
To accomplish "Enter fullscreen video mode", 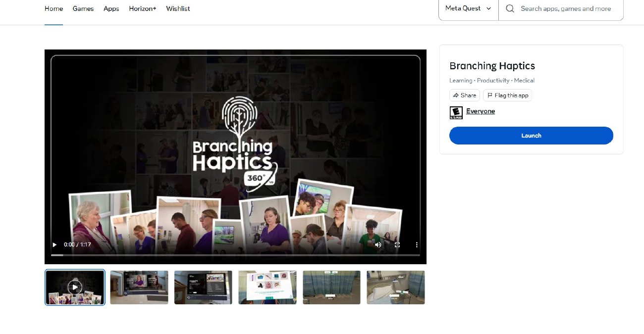I will (397, 245).
